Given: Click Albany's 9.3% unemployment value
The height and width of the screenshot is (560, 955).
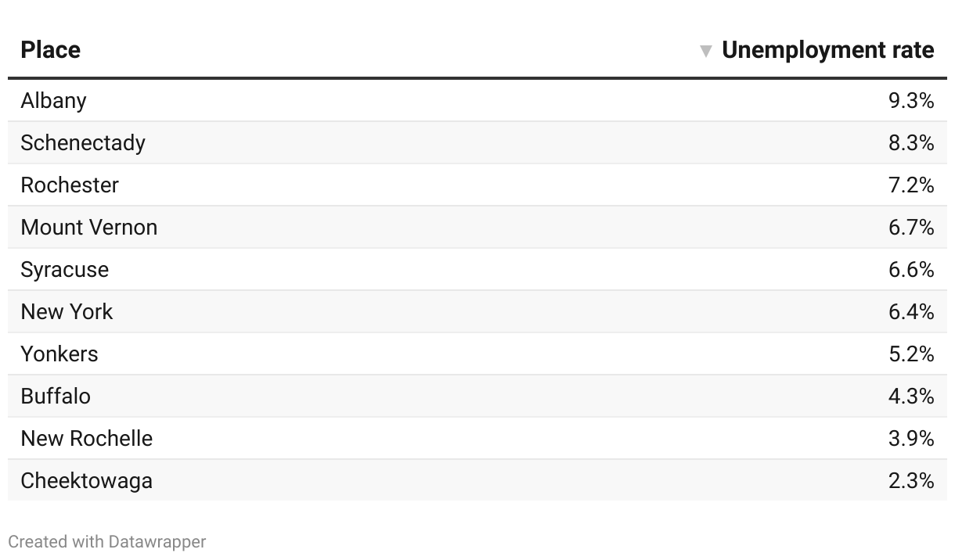Looking at the screenshot, I should tap(911, 101).
